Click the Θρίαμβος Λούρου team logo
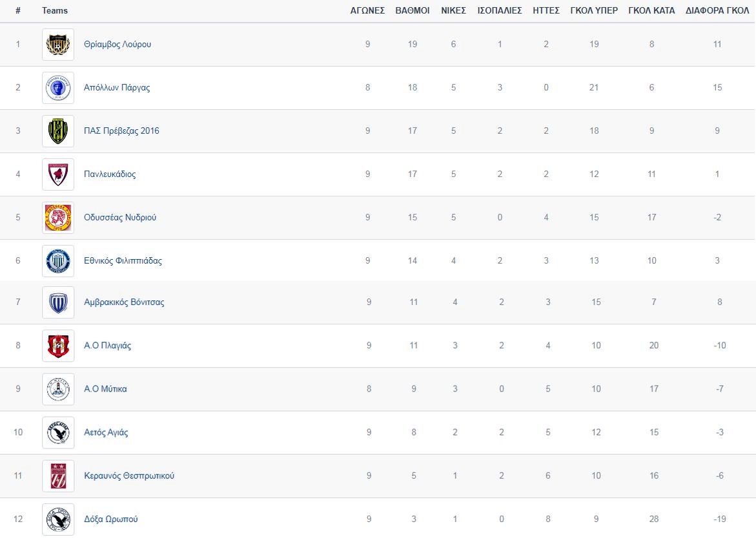Image resolution: width=756 pixels, height=546 pixels. pyautogui.click(x=58, y=45)
